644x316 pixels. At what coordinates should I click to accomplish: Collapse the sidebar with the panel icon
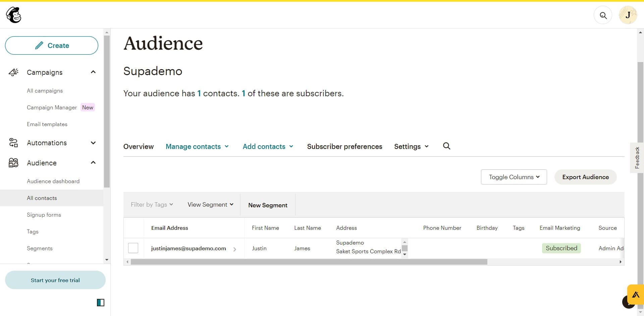coord(100,303)
